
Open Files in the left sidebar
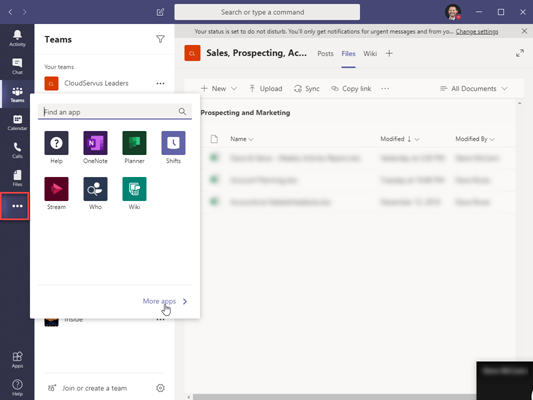[17, 178]
